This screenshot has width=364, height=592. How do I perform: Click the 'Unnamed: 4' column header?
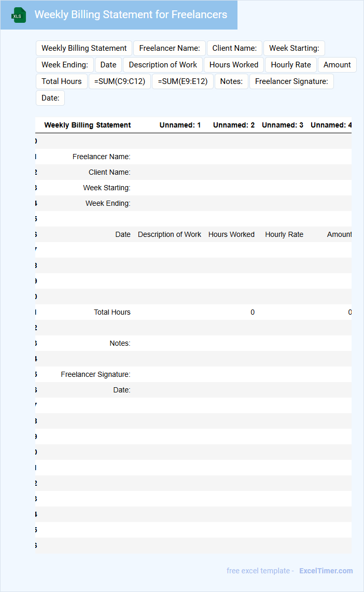point(331,125)
